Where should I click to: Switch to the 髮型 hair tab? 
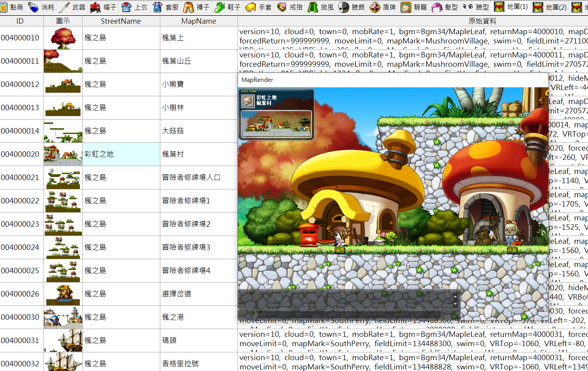point(445,7)
